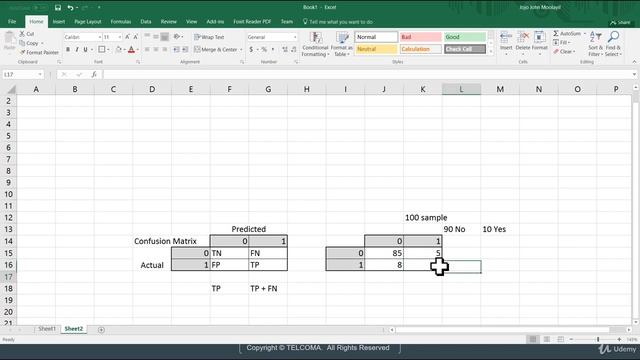Image resolution: width=640 pixels, height=360 pixels.
Task: Open the Font Color dropdown arrow
Action: [137, 49]
